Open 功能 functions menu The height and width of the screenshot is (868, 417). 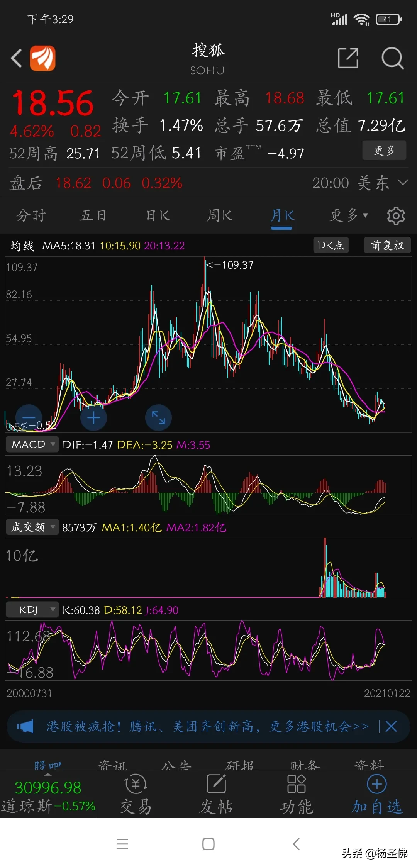(297, 794)
